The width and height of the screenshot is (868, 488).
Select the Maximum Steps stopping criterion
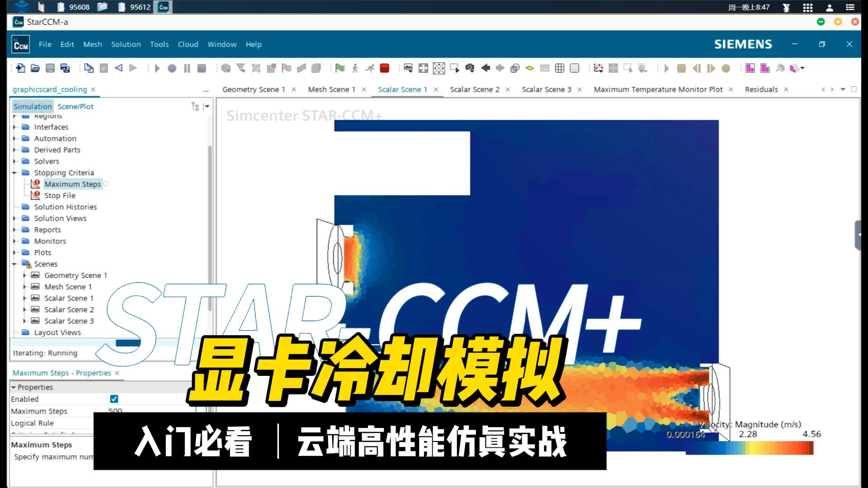pos(72,184)
